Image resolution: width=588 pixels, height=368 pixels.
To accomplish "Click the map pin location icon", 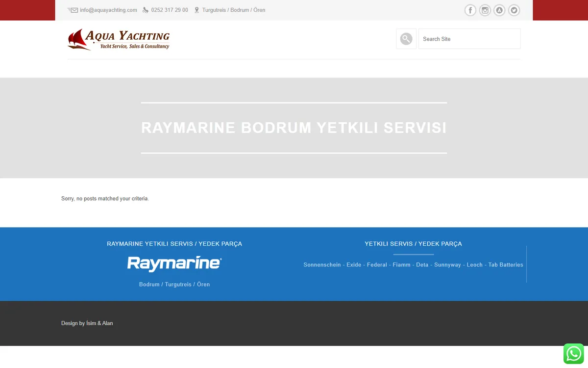I will pos(197,10).
